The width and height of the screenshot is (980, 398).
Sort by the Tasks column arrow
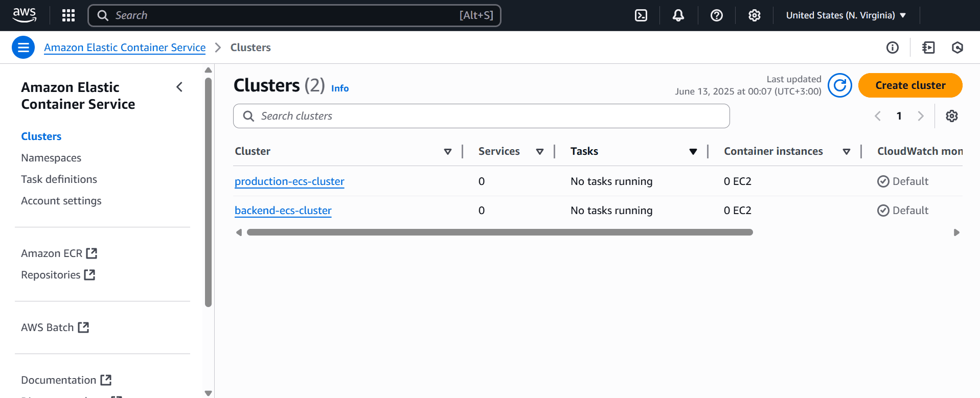(693, 152)
